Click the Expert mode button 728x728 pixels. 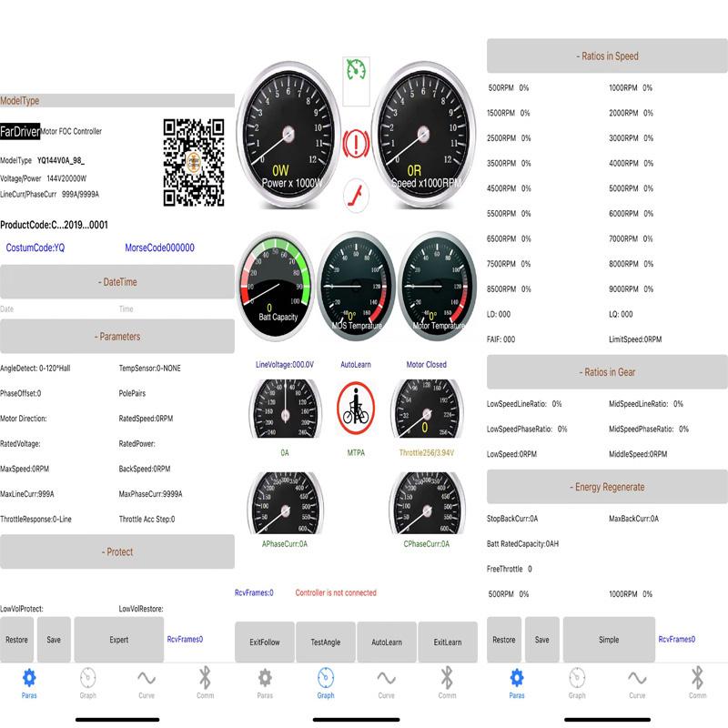(119, 640)
